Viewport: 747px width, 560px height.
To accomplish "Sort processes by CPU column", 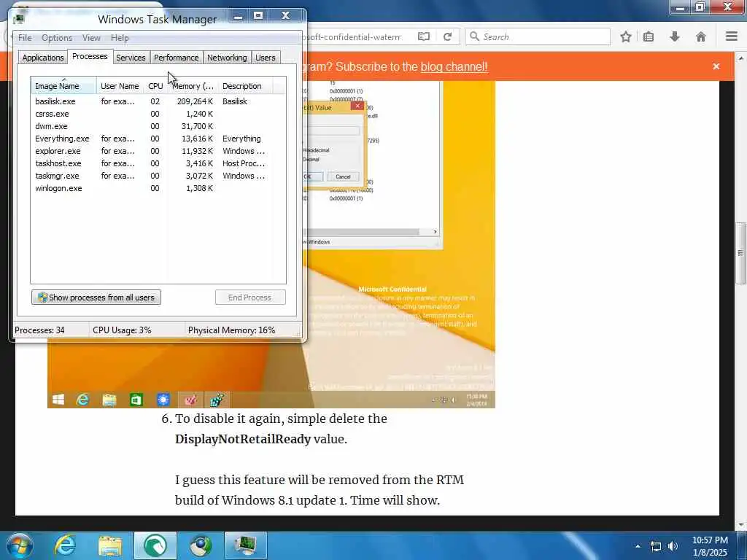I will tap(156, 86).
